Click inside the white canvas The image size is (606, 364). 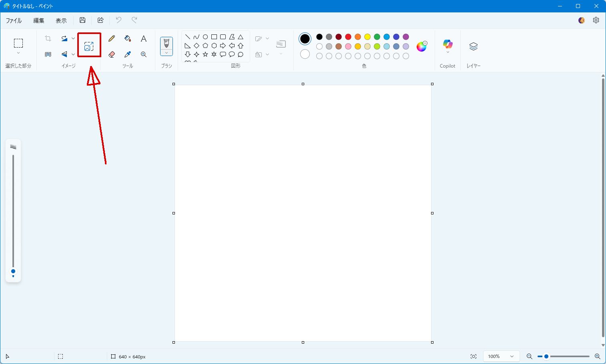[303, 213]
